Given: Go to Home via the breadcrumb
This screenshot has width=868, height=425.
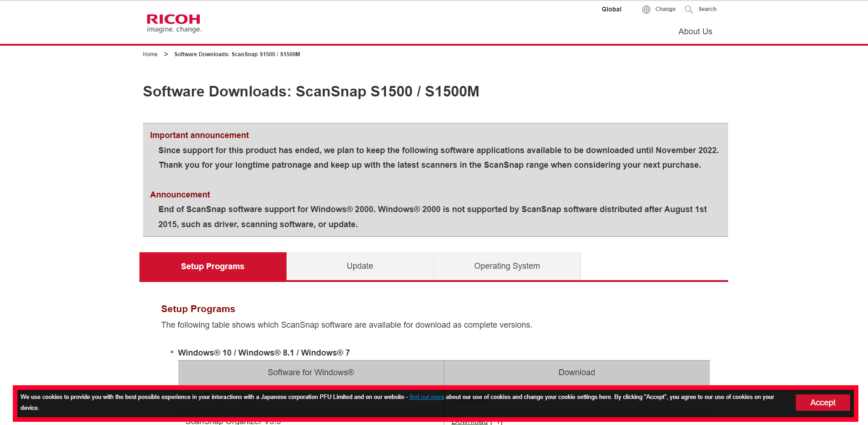Looking at the screenshot, I should click(150, 54).
